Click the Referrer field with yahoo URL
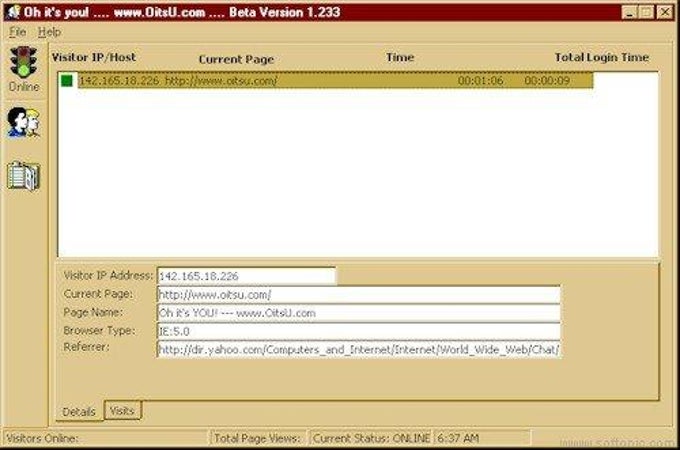Screen dimensions: 680x450 click(359, 349)
